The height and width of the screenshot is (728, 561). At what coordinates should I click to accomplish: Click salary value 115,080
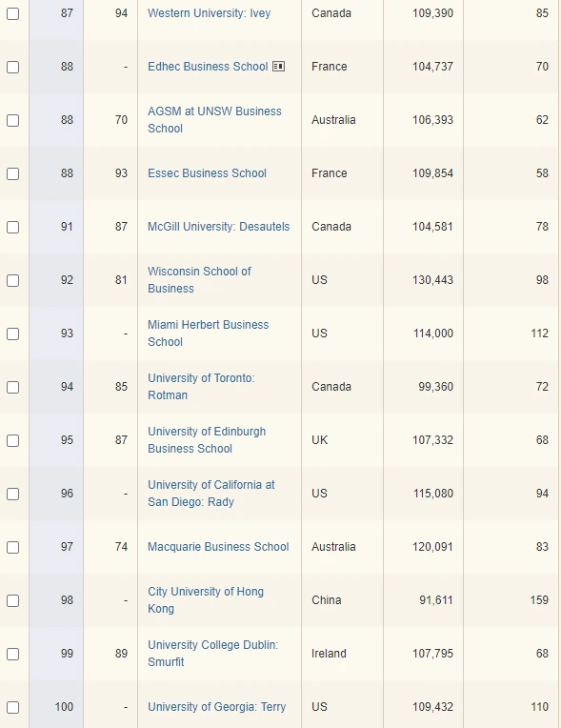coord(433,494)
